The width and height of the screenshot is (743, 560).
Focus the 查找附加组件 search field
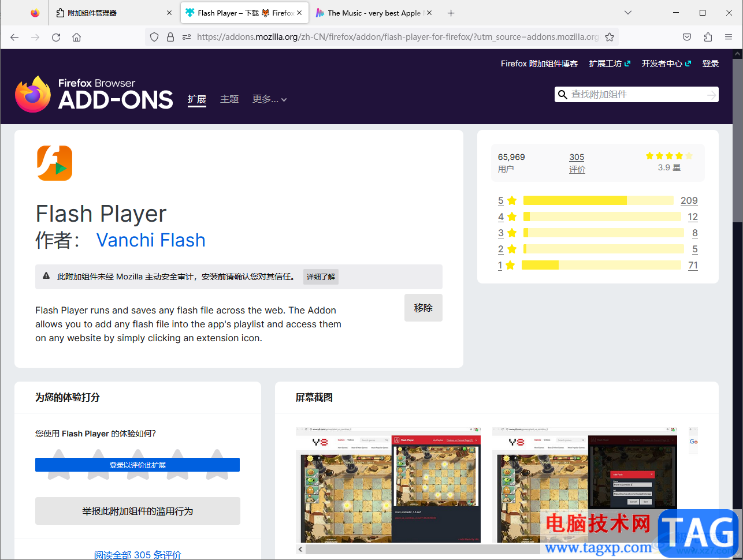pyautogui.click(x=636, y=95)
